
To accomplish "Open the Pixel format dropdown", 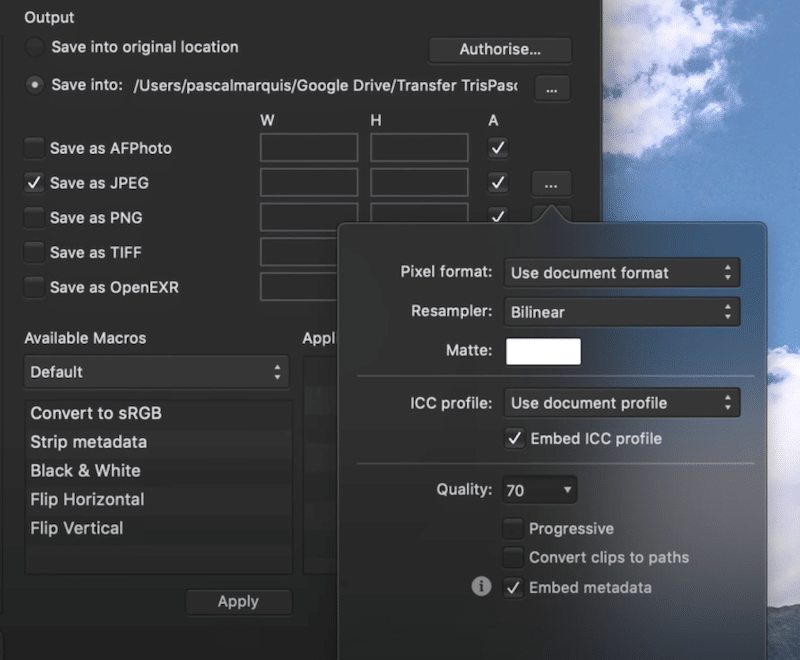I will (x=621, y=272).
